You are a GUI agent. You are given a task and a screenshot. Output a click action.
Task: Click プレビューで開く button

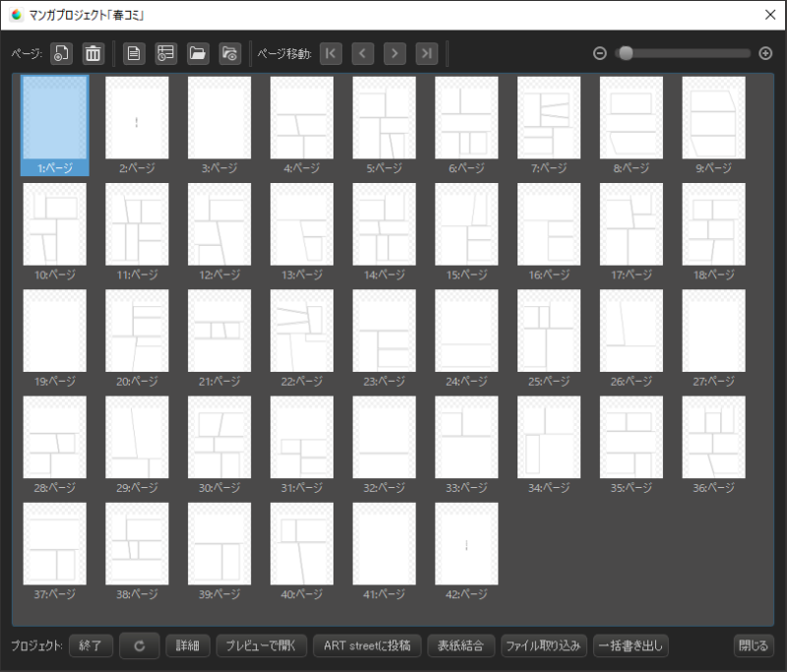click(x=261, y=645)
